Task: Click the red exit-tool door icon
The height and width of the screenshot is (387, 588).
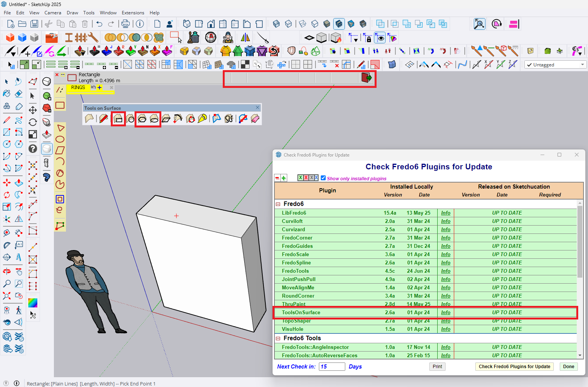Action: point(366,78)
